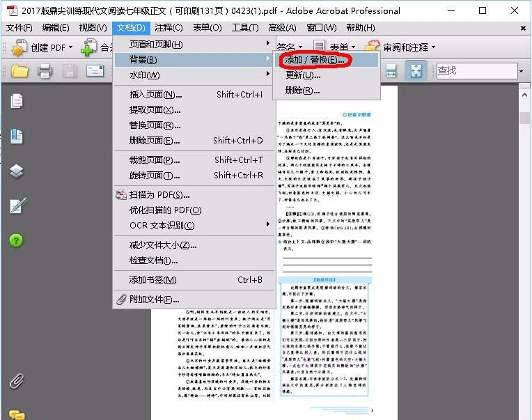The height and width of the screenshot is (420, 532).
Task: Open the Signatures panel in sidebar
Action: click(17, 205)
